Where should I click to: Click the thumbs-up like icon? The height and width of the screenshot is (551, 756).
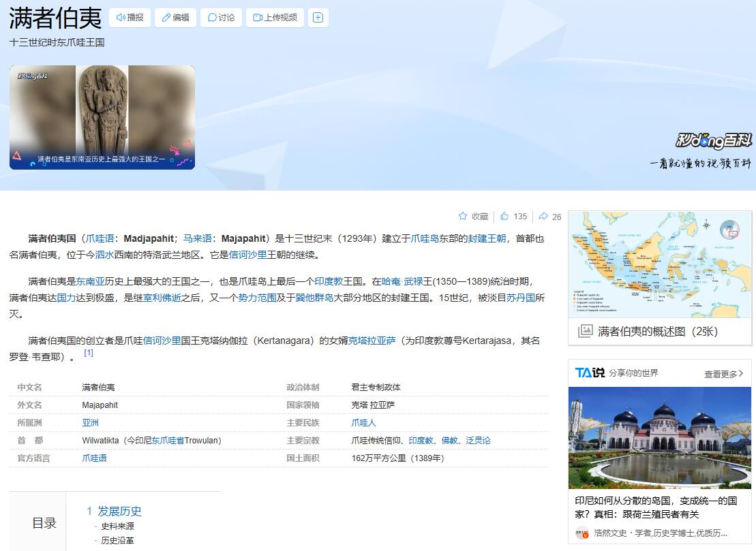504,217
